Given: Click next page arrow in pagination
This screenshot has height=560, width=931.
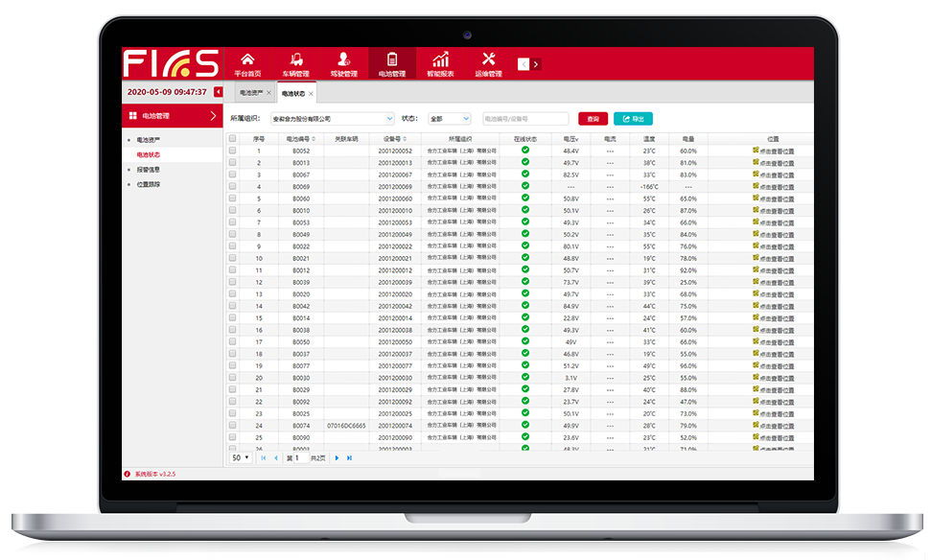Looking at the screenshot, I should coord(337,458).
